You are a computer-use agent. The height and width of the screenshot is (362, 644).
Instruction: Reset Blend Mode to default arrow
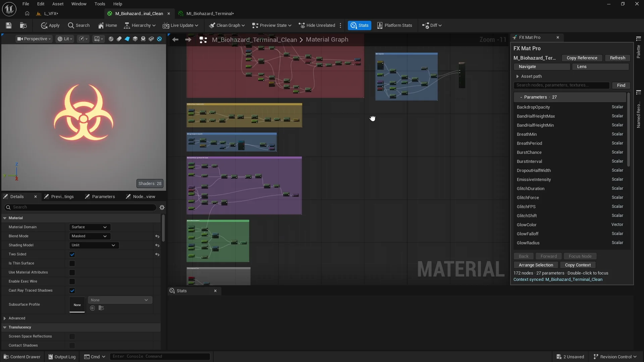pyautogui.click(x=157, y=236)
